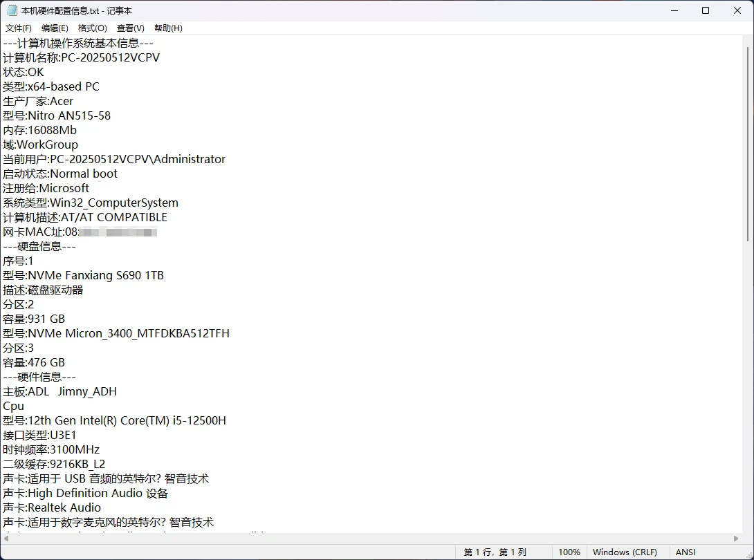754x560 pixels.
Task: Click the horizontal scrollbar right arrow
Action: (x=736, y=539)
